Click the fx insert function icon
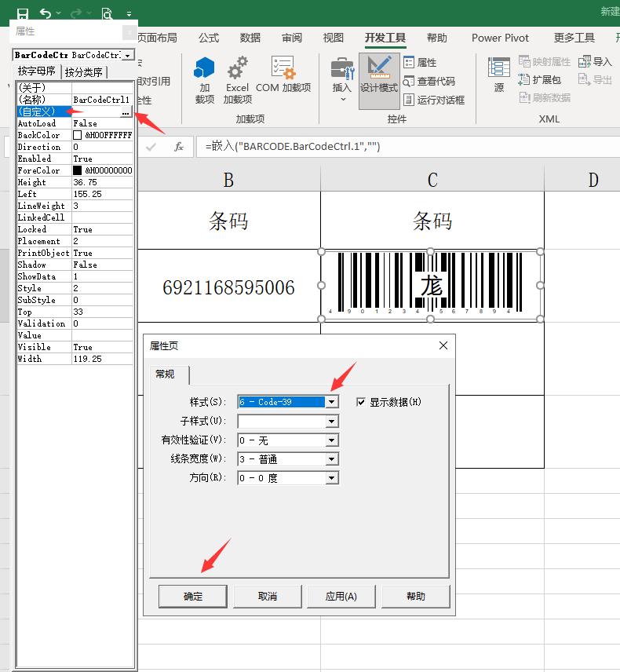Image resolution: width=620 pixels, height=672 pixels. point(179,147)
